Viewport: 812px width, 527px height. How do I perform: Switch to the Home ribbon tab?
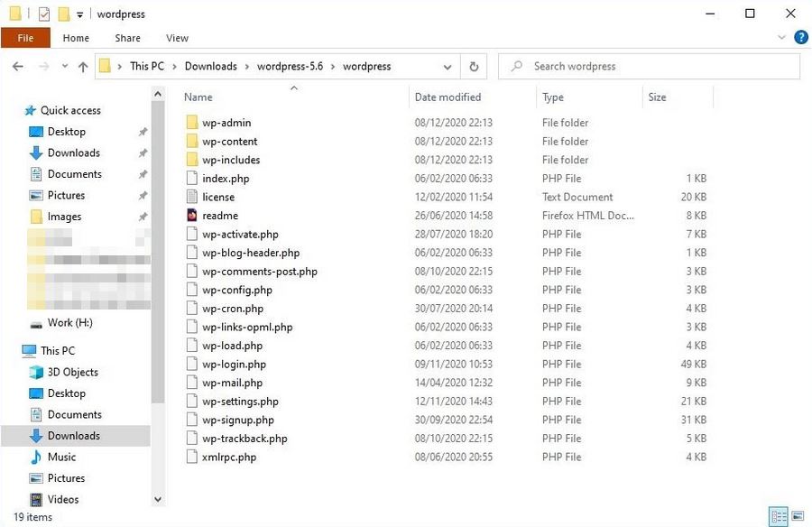point(76,38)
